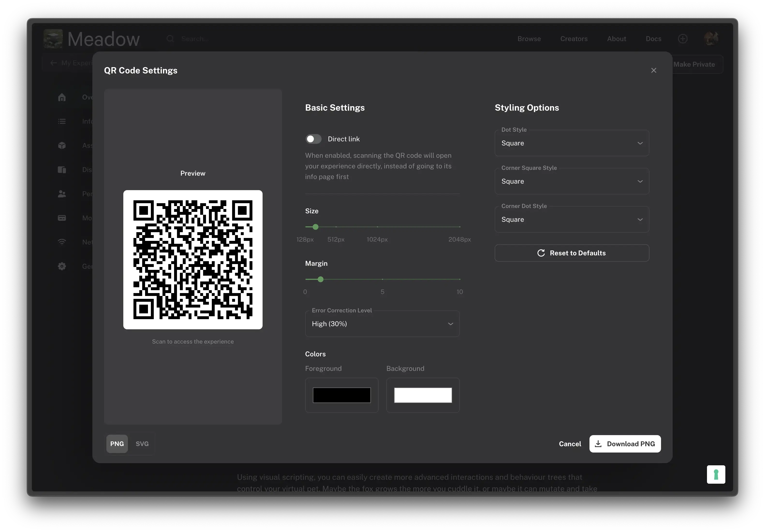The image size is (765, 532).
Task: Click the black Foreground color swatch
Action: tap(341, 395)
